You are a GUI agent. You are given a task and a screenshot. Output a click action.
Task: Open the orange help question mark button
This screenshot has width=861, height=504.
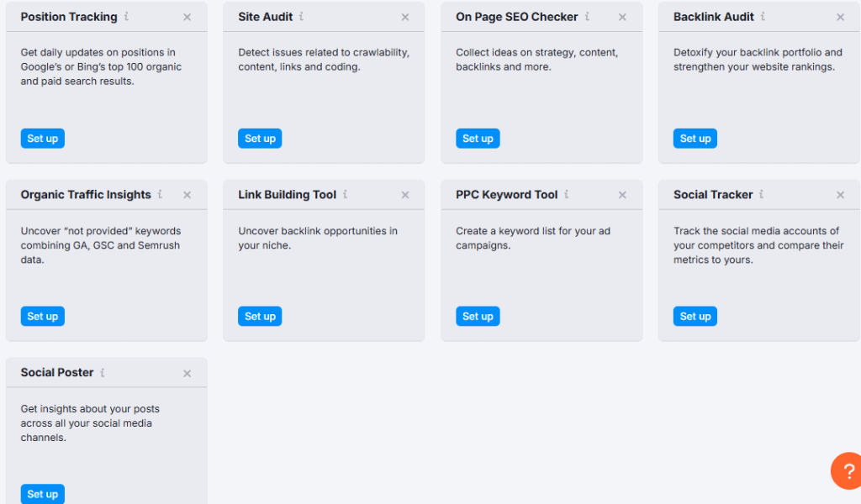(847, 470)
